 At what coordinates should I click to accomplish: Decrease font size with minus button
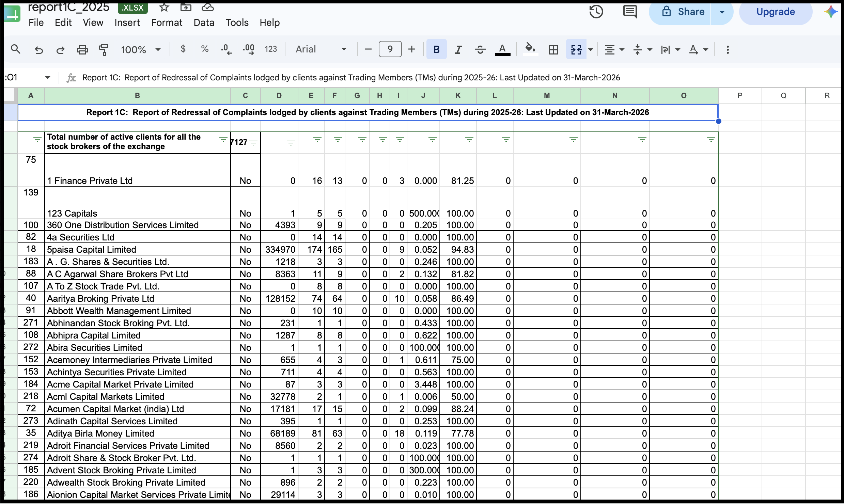pyautogui.click(x=368, y=49)
